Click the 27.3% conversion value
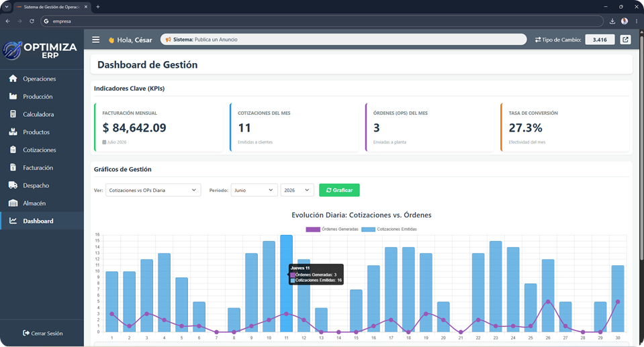Screen dimensions: 644x347 tap(526, 128)
